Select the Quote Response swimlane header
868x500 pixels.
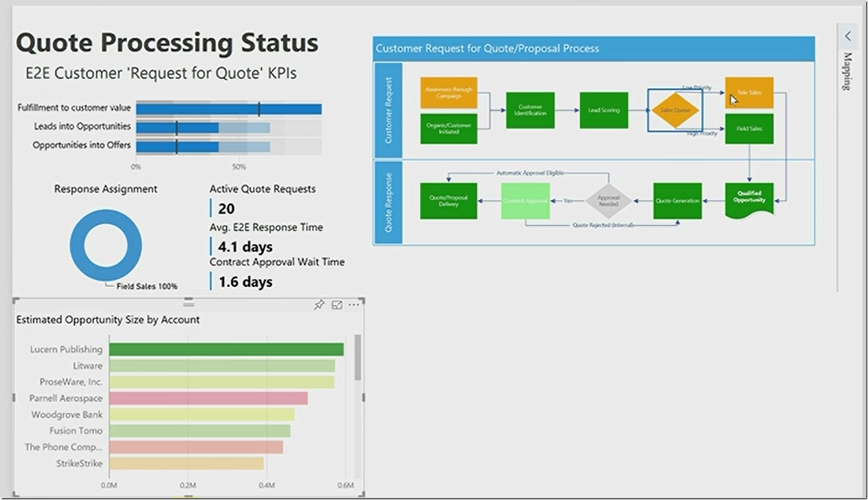click(388, 202)
